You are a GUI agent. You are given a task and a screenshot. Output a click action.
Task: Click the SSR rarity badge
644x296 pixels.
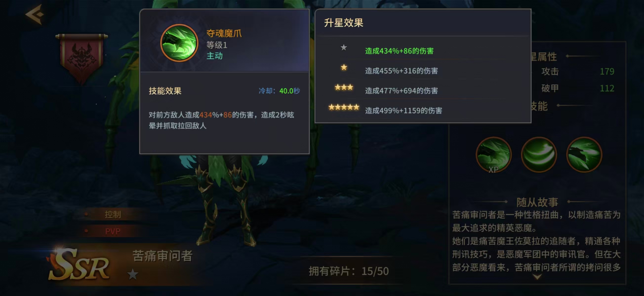pyautogui.click(x=79, y=265)
